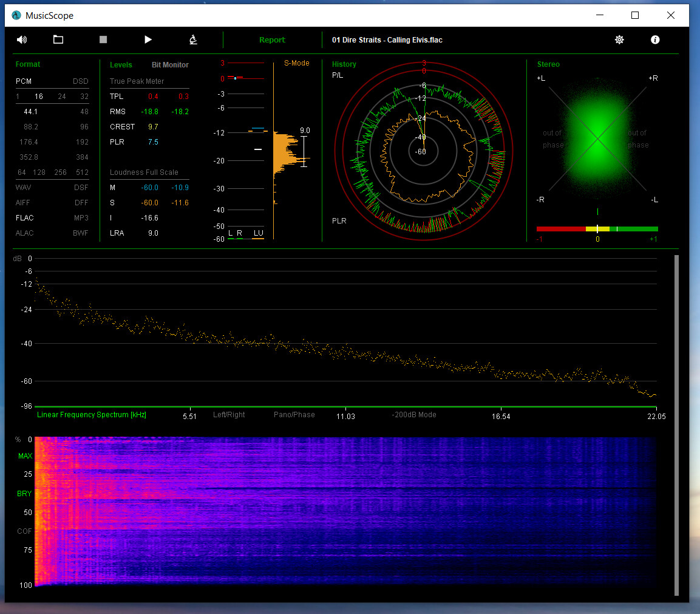Click the green stereo vectorscope display
This screenshot has width=700, height=614.
(x=597, y=139)
